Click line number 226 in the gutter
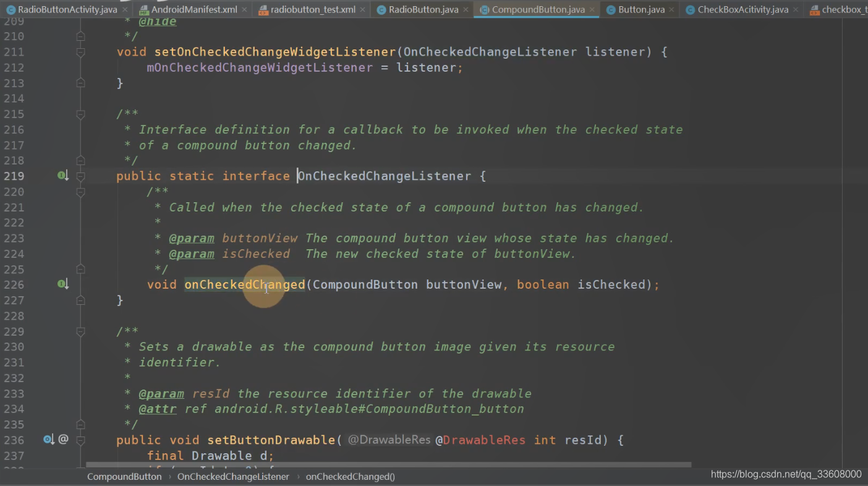The width and height of the screenshot is (868, 486). click(x=14, y=284)
